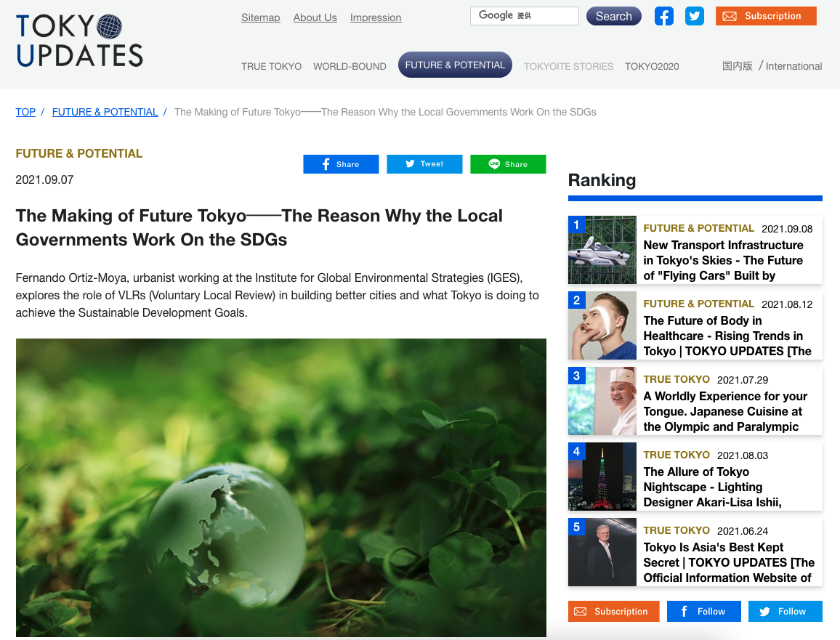Click the Tokyo Updates logo
840x640 pixels.
click(80, 41)
